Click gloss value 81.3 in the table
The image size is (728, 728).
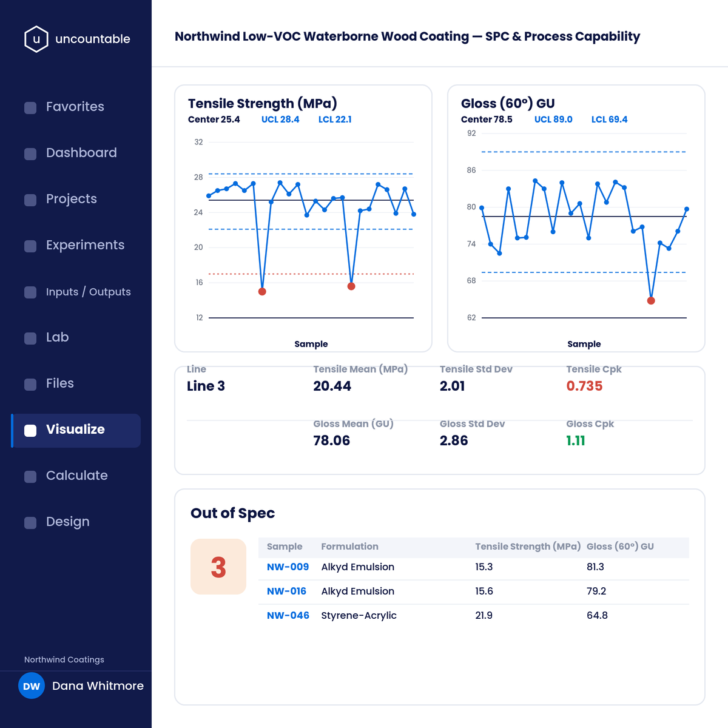pyautogui.click(x=595, y=567)
